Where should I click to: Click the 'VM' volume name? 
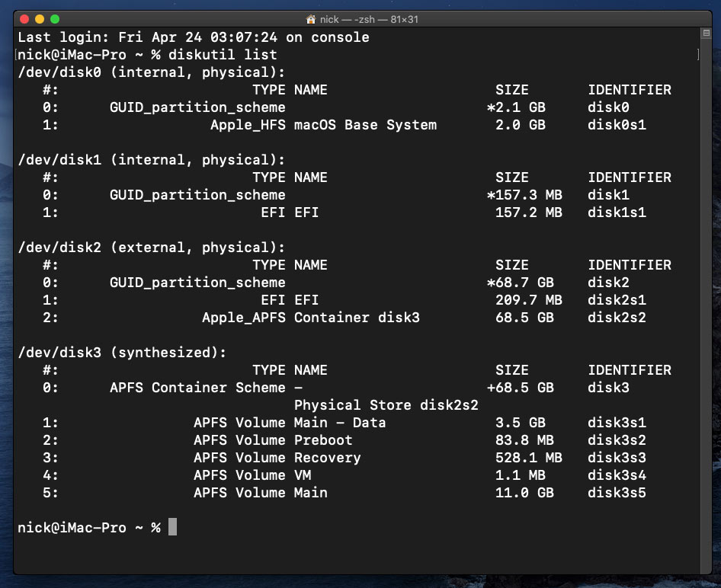coord(303,475)
